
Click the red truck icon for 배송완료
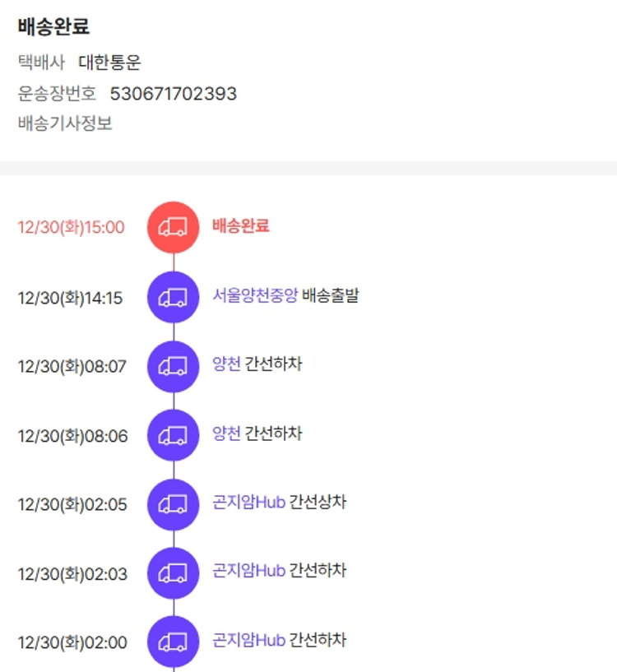(173, 227)
